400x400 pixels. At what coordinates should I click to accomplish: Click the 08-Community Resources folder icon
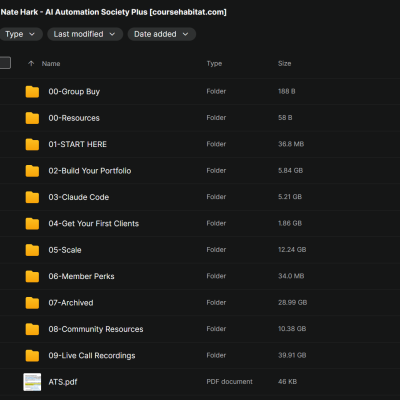pyautogui.click(x=32, y=329)
